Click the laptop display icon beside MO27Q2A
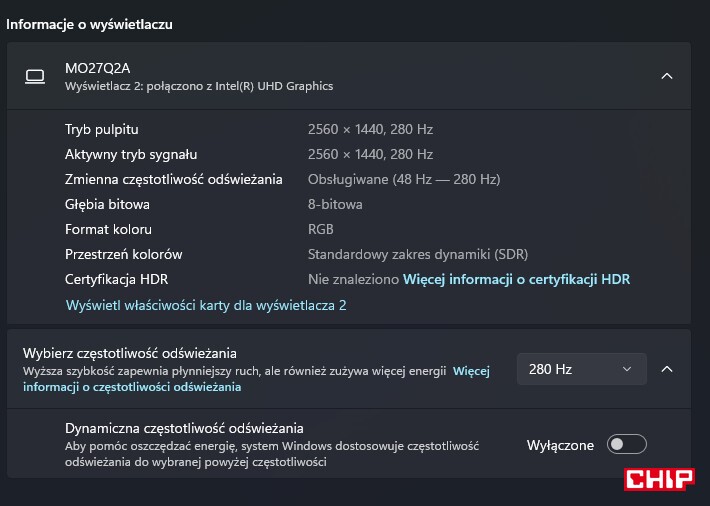 coord(35,76)
